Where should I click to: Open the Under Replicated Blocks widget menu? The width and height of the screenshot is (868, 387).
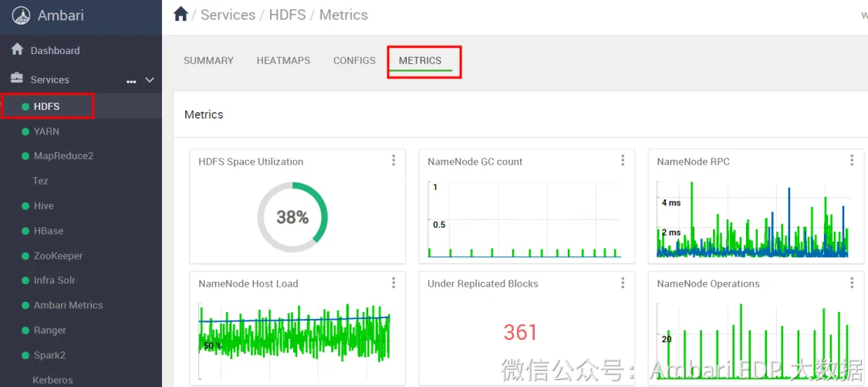click(623, 283)
